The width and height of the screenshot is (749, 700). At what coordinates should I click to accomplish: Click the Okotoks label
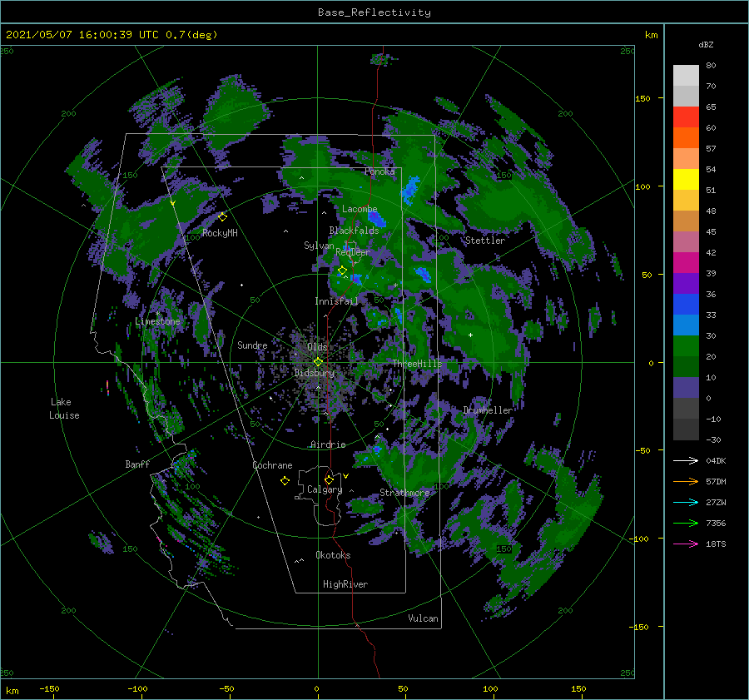[333, 555]
